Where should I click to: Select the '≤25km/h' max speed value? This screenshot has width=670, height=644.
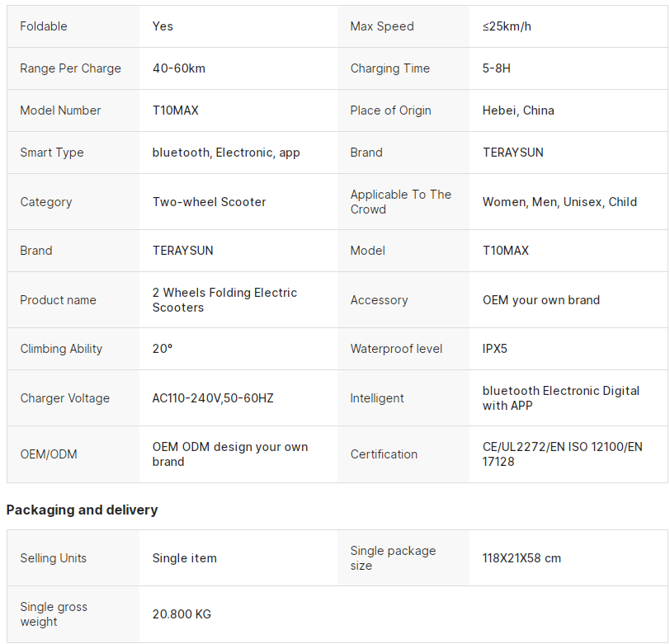point(507,26)
